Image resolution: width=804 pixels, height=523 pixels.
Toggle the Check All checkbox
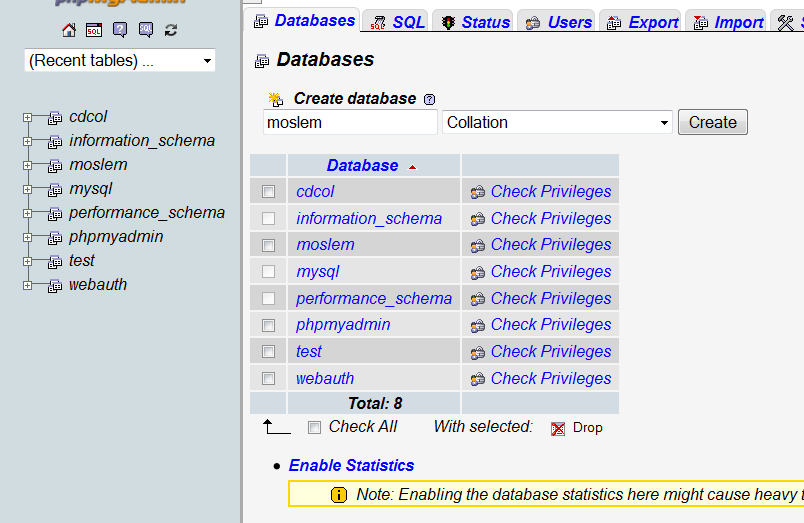click(314, 427)
